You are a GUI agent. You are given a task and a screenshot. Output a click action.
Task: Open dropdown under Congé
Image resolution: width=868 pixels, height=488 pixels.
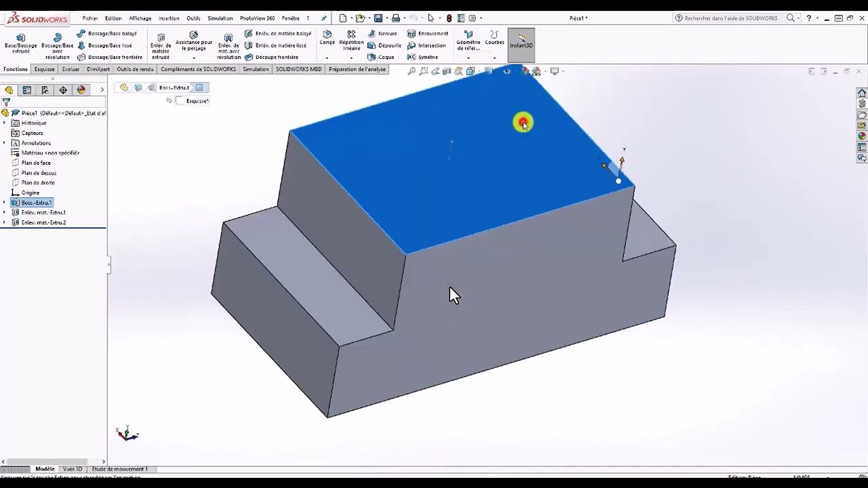(327, 58)
